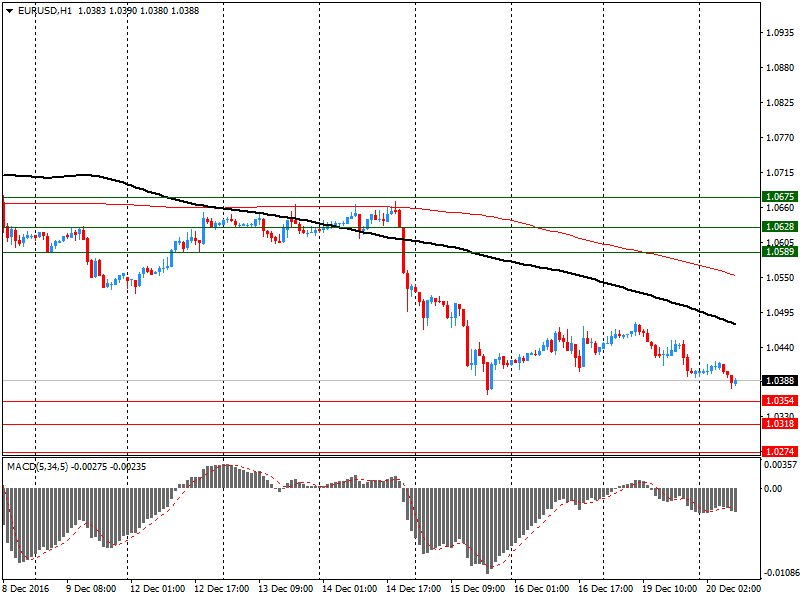800x600 pixels.
Task: Click the 16 Dec 17:00 time axis label
Action: coord(606,589)
